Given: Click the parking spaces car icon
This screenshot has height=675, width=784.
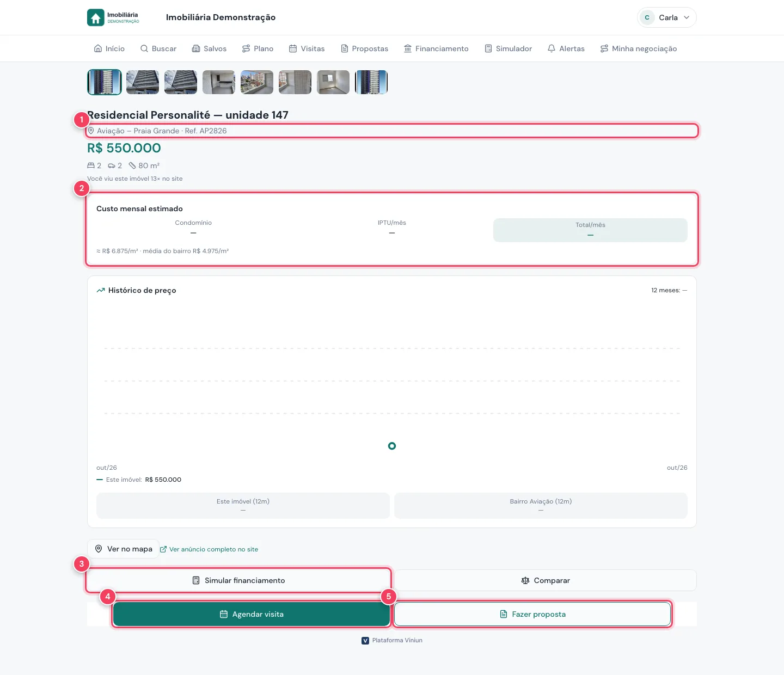Looking at the screenshot, I should coord(112,165).
